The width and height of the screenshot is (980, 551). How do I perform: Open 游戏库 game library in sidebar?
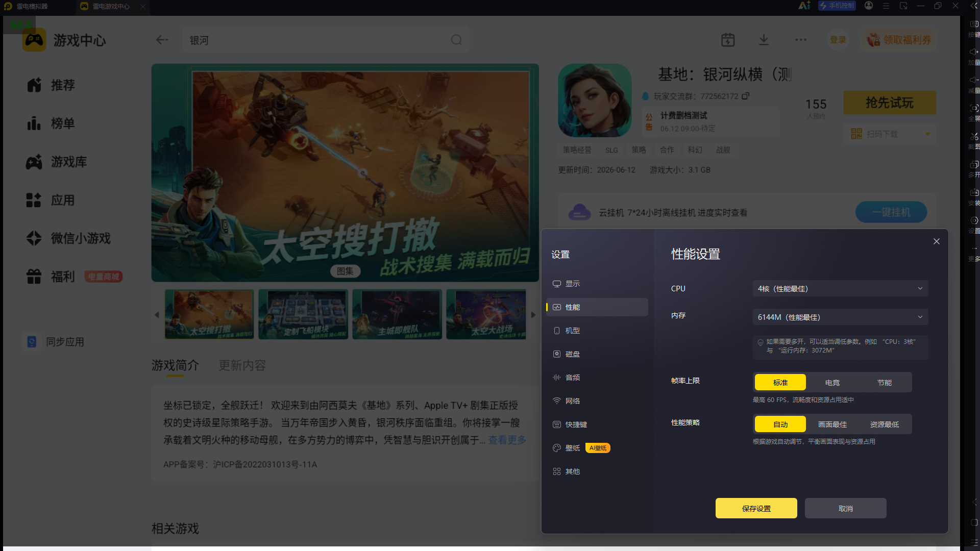click(x=57, y=162)
